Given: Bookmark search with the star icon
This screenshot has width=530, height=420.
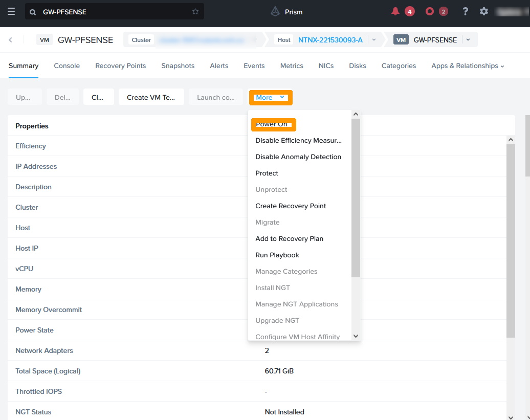Looking at the screenshot, I should pyautogui.click(x=195, y=11).
